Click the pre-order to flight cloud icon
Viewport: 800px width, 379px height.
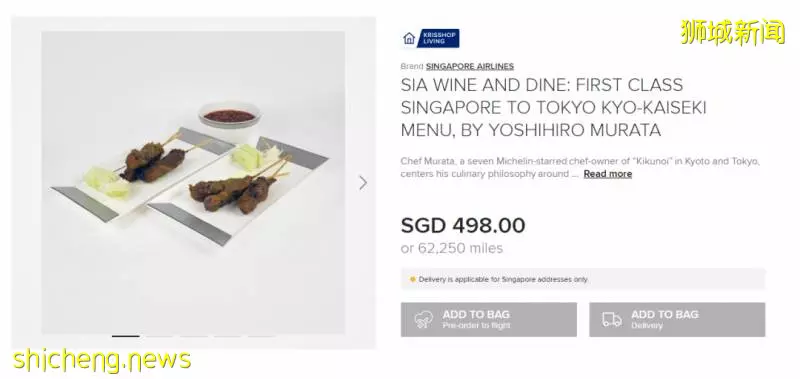click(x=423, y=320)
